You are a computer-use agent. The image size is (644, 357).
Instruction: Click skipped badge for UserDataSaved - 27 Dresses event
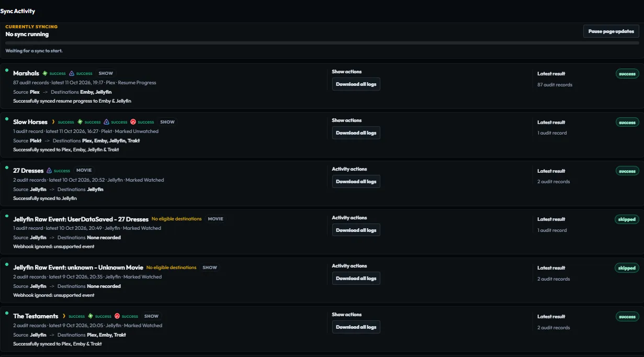tap(627, 219)
